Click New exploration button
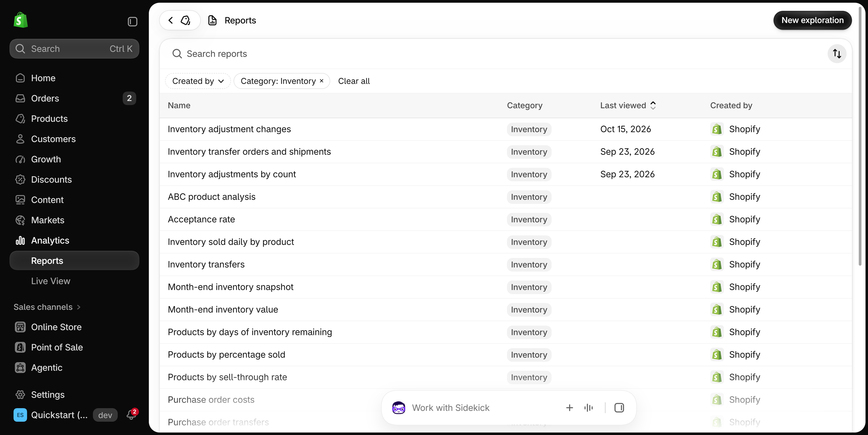This screenshot has height=435, width=868. 812,20
